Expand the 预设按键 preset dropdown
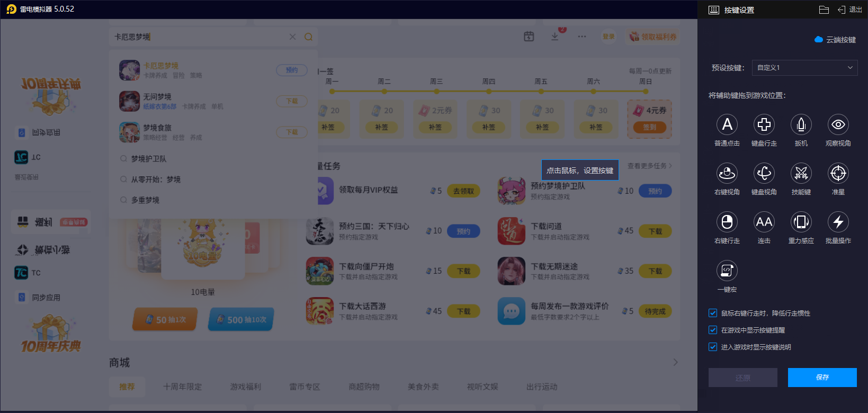This screenshot has width=868, height=413. (x=805, y=68)
